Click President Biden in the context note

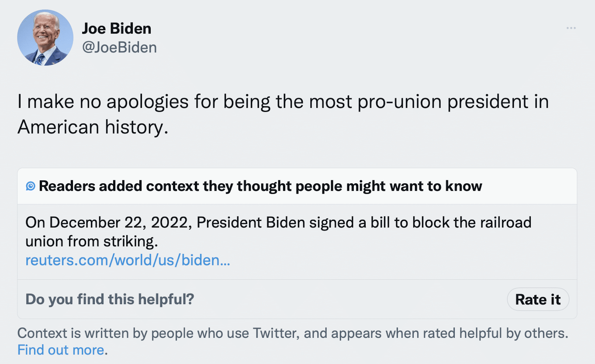coord(250,223)
